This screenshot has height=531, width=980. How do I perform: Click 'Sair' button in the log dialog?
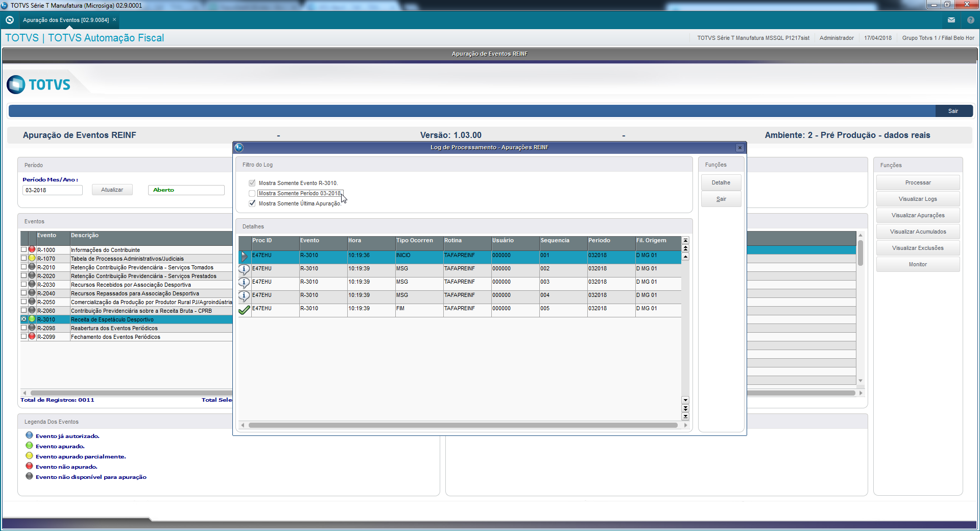tap(721, 199)
